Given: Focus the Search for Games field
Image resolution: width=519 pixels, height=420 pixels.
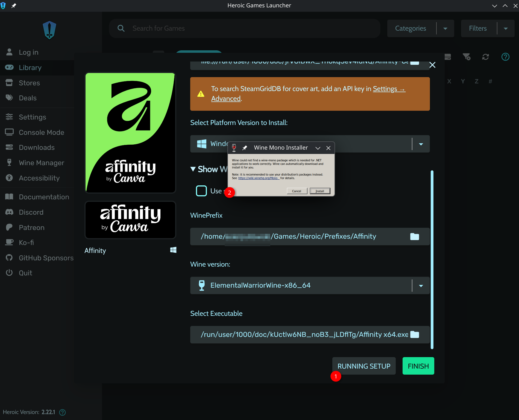Looking at the screenshot, I should 245,28.
